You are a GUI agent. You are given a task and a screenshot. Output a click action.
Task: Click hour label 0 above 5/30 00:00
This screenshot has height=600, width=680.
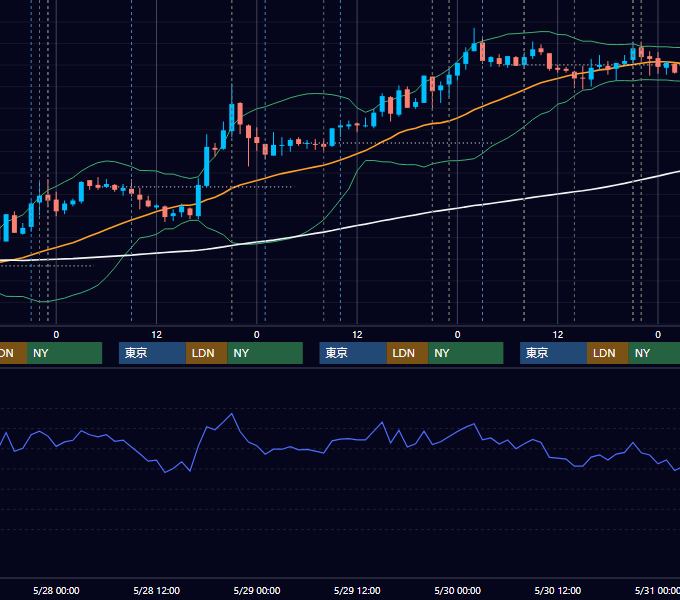(458, 335)
